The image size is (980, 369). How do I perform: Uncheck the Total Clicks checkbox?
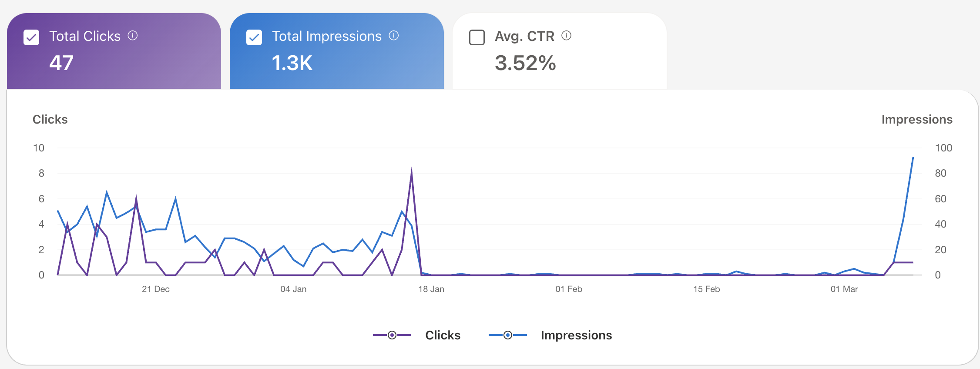31,37
